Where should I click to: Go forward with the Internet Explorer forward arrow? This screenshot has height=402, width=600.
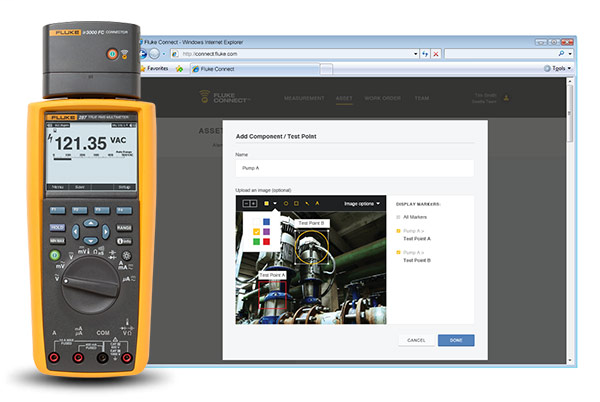pos(155,54)
